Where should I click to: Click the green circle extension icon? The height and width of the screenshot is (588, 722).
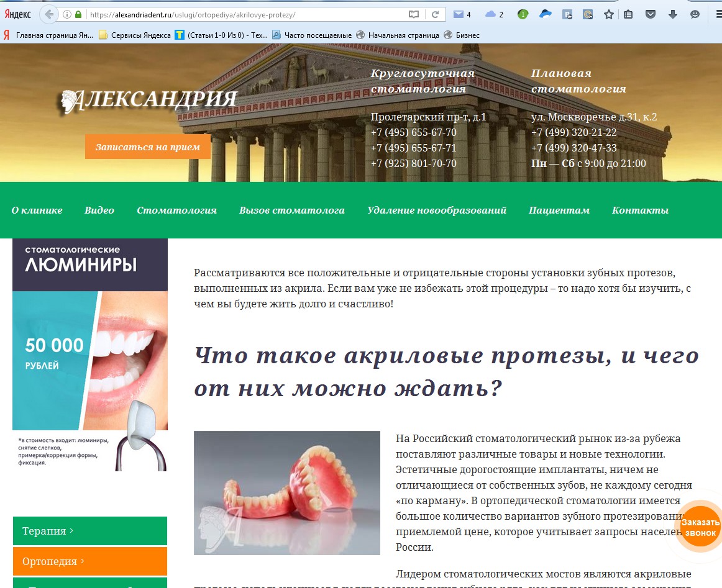tap(523, 15)
